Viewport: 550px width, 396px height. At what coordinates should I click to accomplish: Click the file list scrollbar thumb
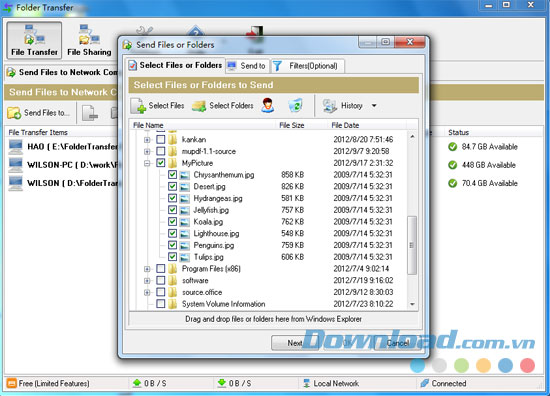pos(412,245)
